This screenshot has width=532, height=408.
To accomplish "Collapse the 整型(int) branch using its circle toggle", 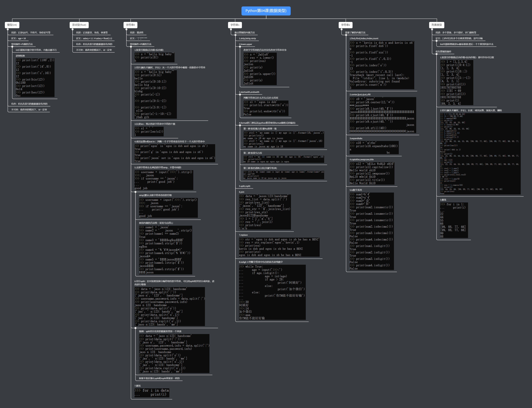I will pyautogui.click(x=8, y=29).
